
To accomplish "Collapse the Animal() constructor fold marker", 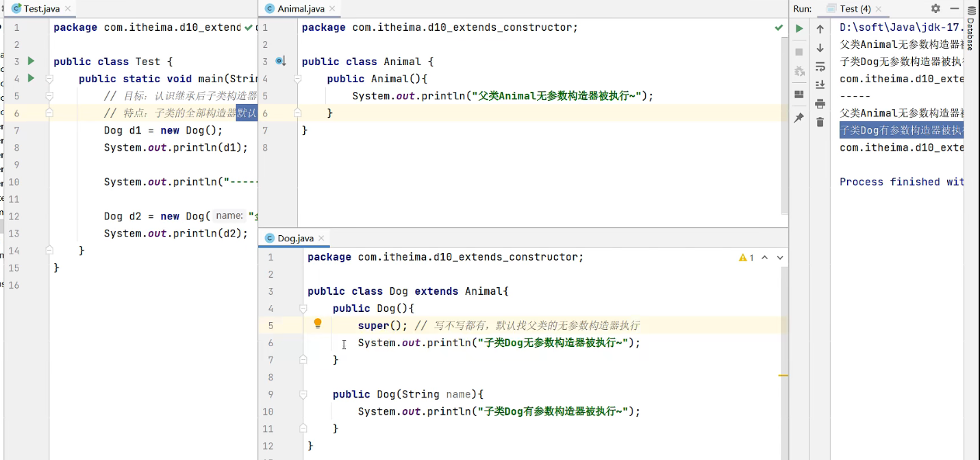I will [x=297, y=80].
